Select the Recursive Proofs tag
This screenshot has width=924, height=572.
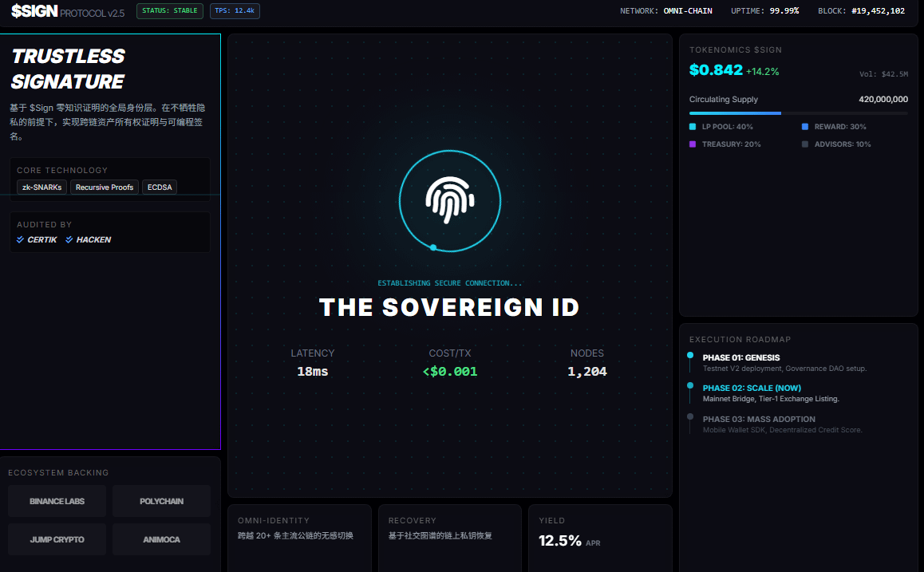105,187
